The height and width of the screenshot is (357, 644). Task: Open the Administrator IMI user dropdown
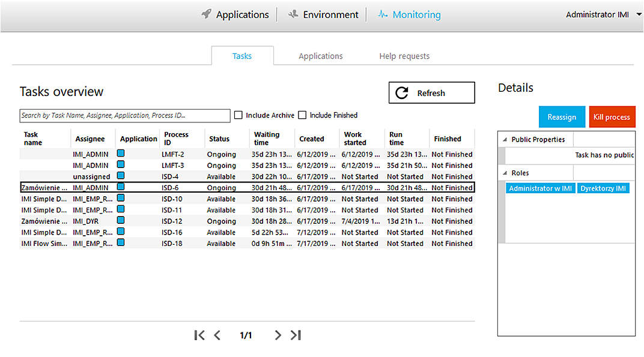[639, 14]
